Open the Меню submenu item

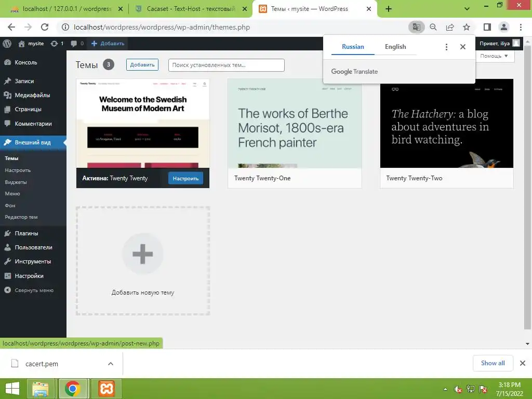click(12, 194)
